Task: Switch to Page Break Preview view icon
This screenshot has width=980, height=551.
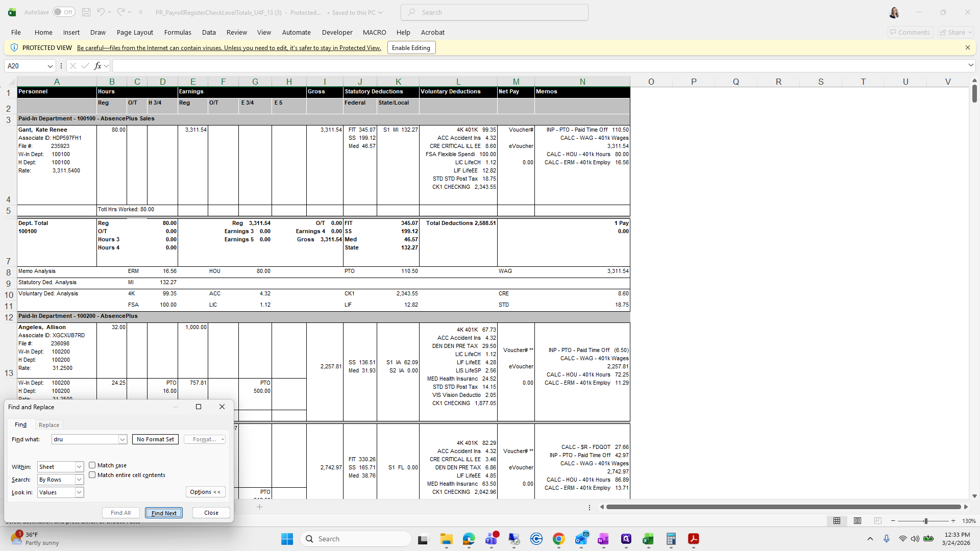Action: (877, 521)
